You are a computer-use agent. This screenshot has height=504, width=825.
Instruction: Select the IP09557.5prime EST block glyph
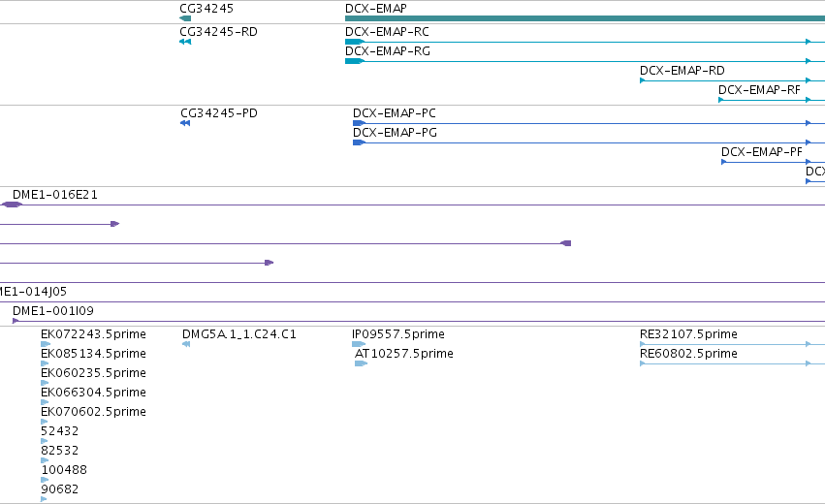coord(359,344)
